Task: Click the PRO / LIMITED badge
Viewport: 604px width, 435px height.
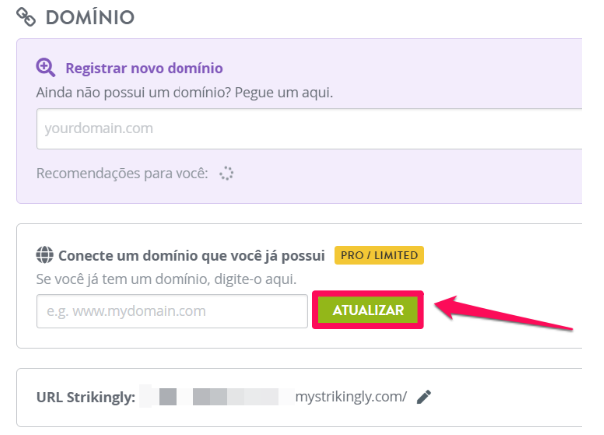Action: click(x=379, y=255)
